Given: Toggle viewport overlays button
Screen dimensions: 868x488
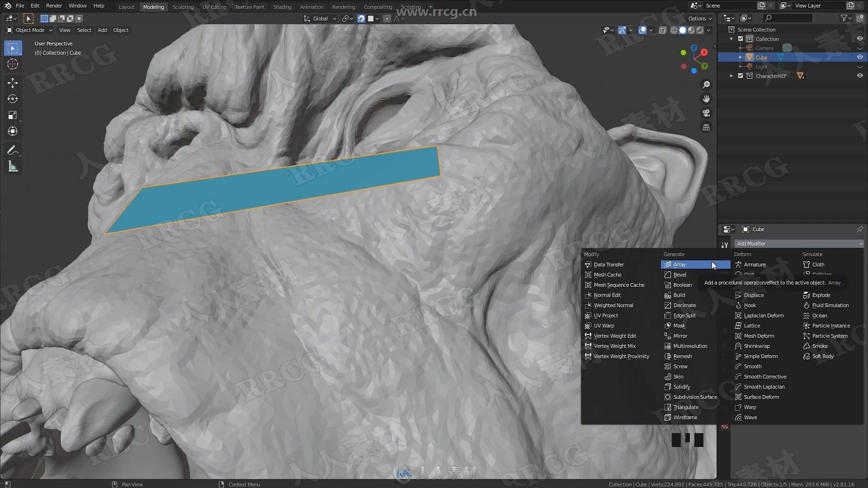Looking at the screenshot, I should click(642, 30).
